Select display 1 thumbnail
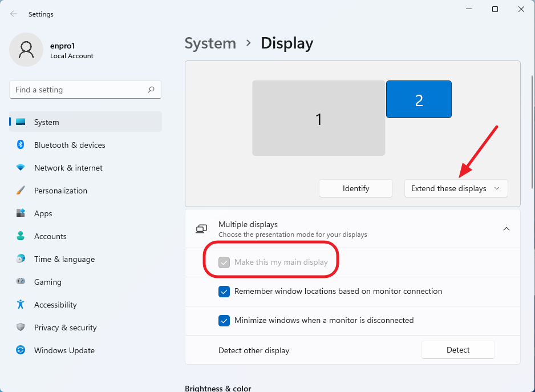 [x=319, y=118]
